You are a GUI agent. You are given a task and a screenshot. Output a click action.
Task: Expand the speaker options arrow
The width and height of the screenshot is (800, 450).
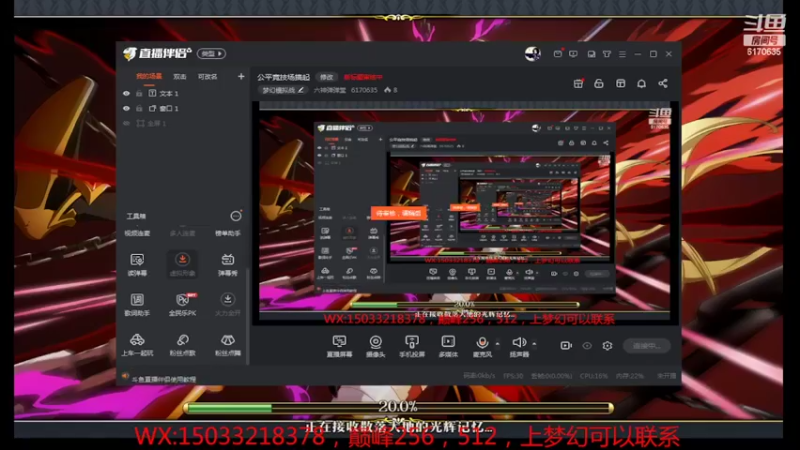point(534,343)
